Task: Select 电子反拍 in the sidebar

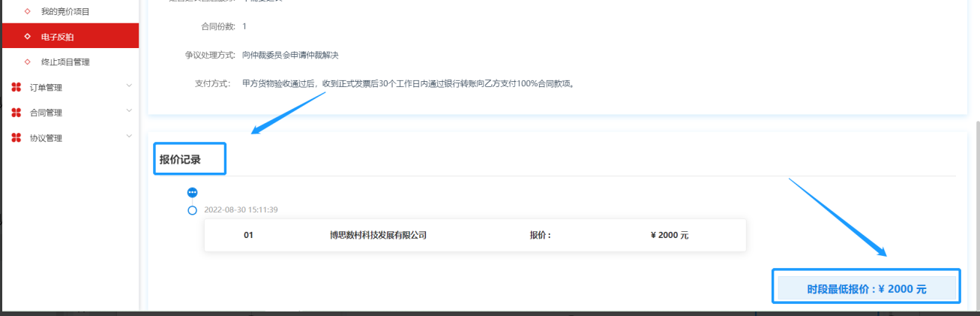Action: click(70, 36)
